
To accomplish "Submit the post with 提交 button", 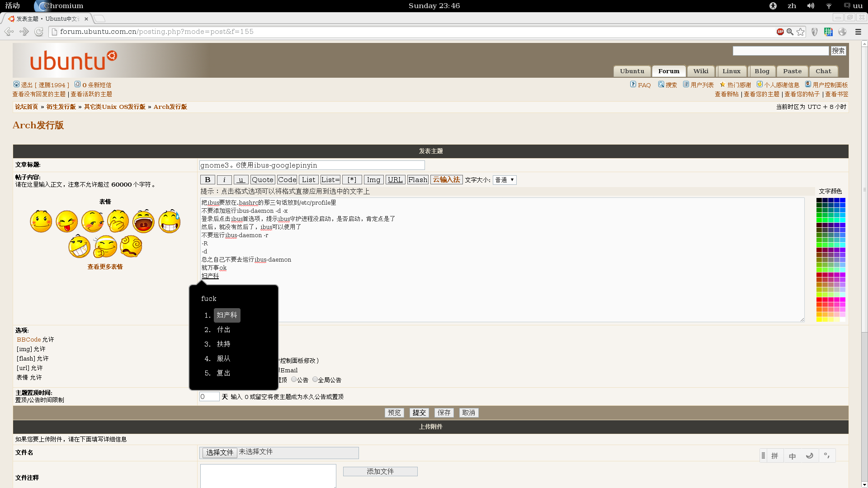I will tap(419, 413).
